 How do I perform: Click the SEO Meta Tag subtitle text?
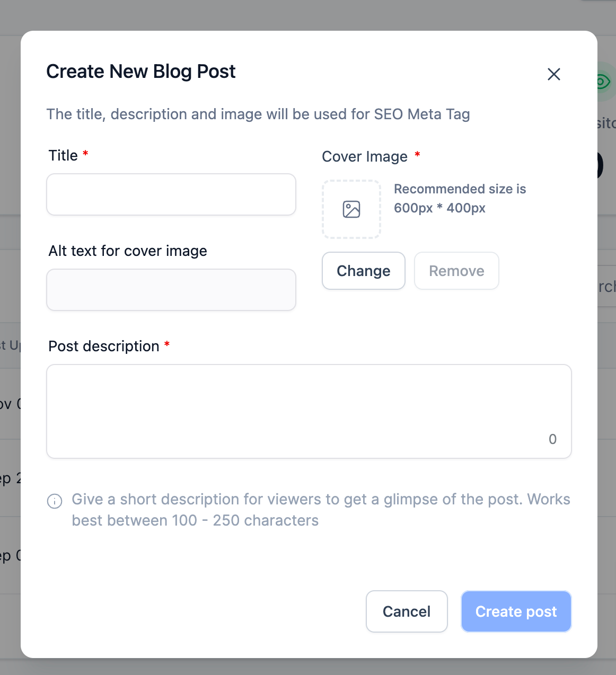pyautogui.click(x=258, y=114)
